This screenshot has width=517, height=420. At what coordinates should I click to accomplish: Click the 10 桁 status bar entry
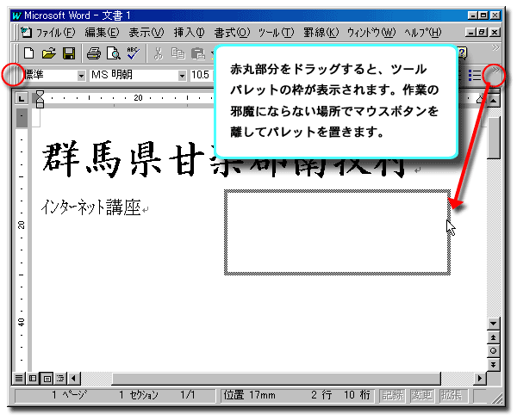click(x=357, y=395)
